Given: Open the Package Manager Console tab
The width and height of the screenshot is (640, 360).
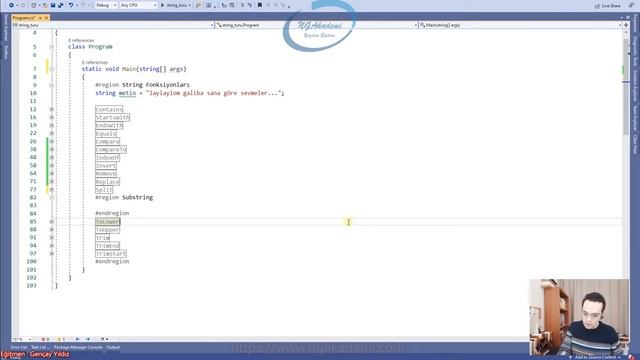Looking at the screenshot, I should coord(78,347).
